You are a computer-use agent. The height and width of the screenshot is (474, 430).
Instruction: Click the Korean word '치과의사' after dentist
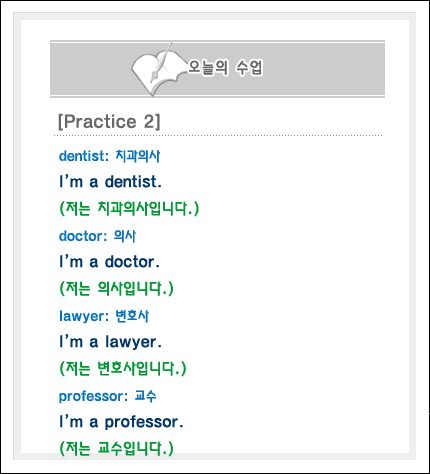pos(138,156)
